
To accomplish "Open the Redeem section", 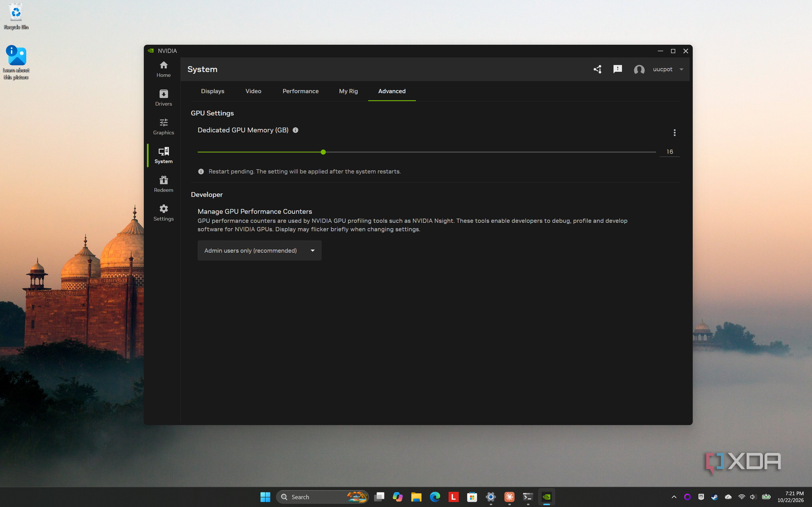I will tap(163, 184).
